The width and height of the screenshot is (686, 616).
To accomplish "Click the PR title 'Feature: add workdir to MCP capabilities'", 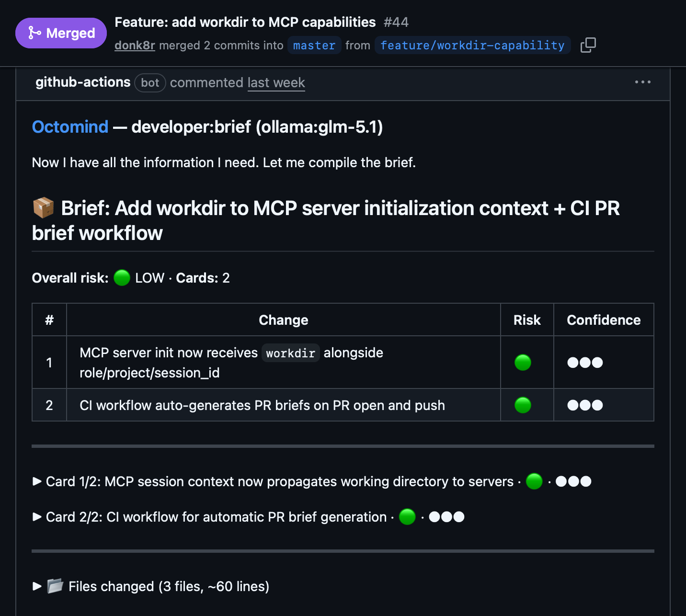I will [x=245, y=23].
